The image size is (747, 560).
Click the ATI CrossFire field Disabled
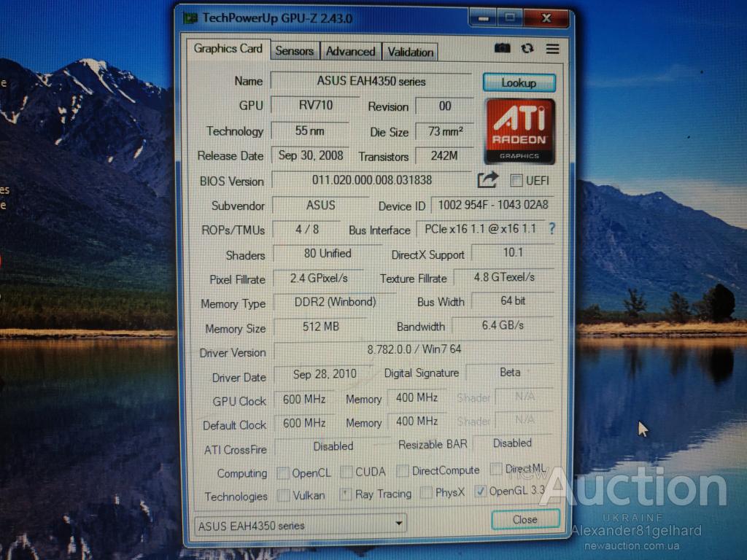pyautogui.click(x=333, y=446)
